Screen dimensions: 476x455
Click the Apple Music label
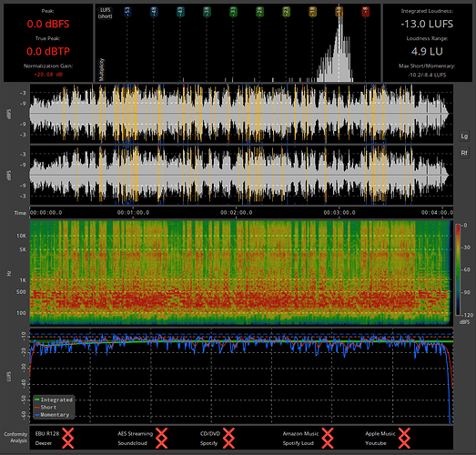(380, 433)
